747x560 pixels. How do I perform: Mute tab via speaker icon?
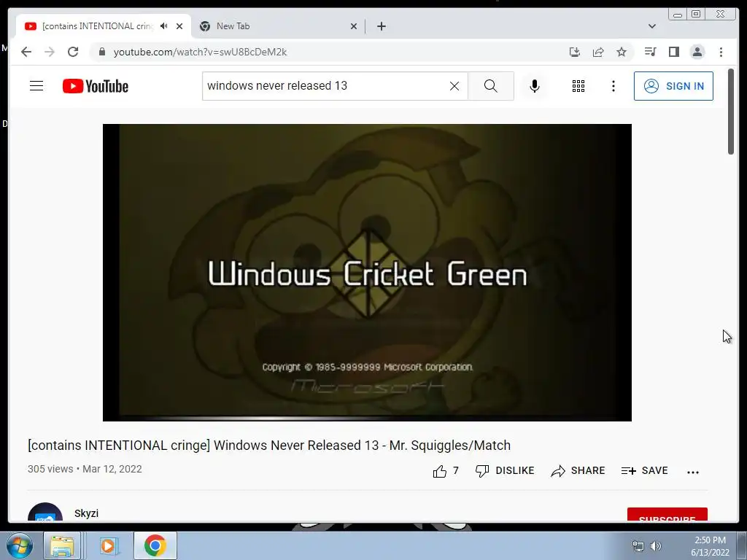point(164,26)
